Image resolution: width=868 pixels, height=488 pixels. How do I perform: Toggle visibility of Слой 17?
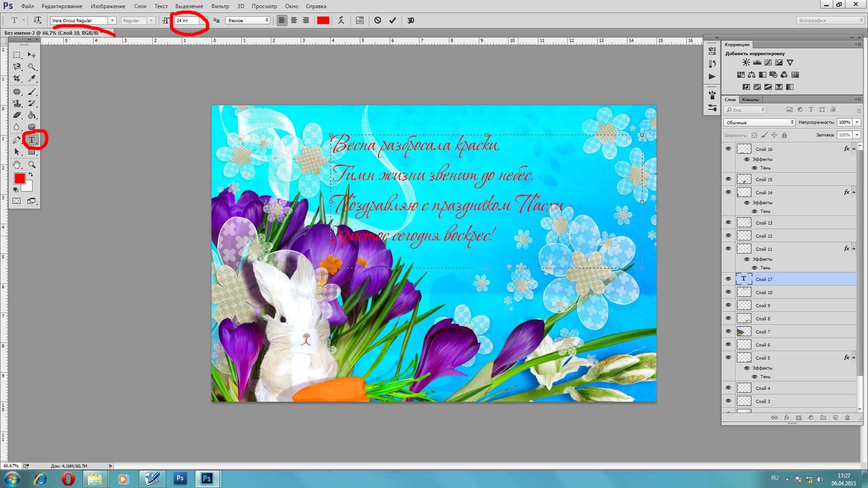coord(728,279)
